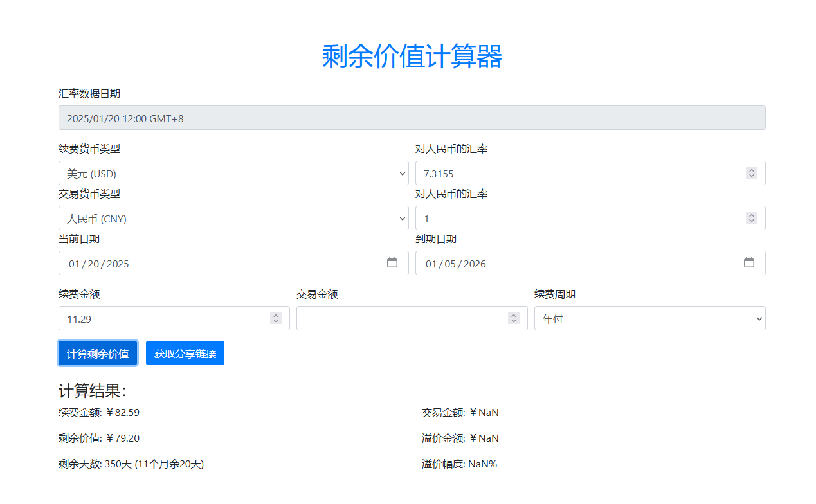Click result text 溢价金额: ￥NaN
Screen dimensions: 816x504
[460, 438]
